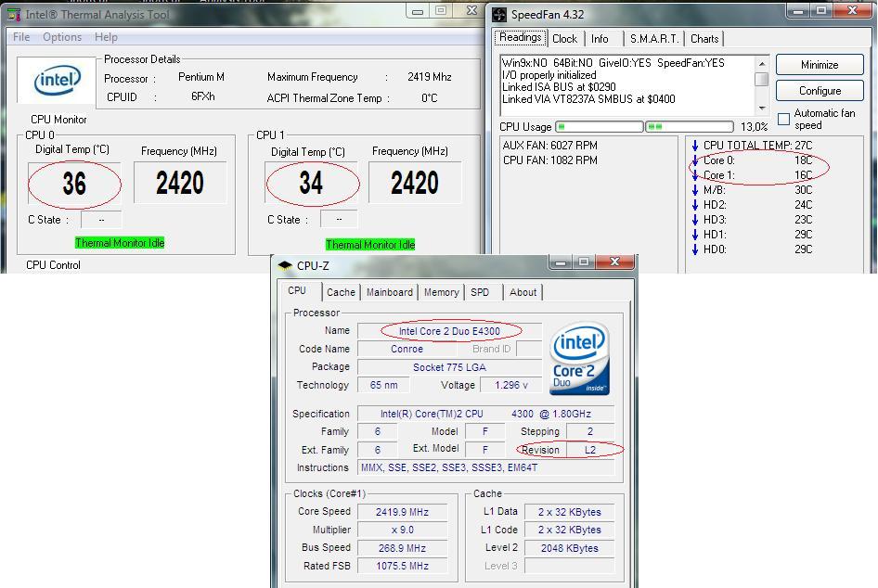Click the down arrow beside CPU TOTAL TEMP
Viewport: 878px width, 588px height.
pos(695,146)
